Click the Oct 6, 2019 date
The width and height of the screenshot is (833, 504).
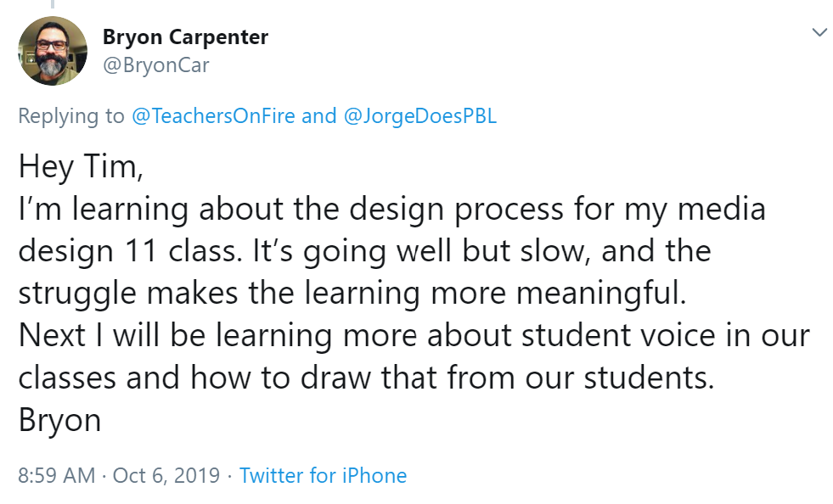point(166,475)
